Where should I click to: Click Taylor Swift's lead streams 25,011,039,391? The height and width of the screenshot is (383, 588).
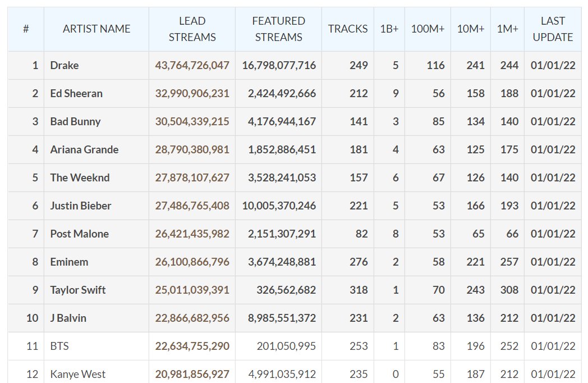pyautogui.click(x=192, y=290)
